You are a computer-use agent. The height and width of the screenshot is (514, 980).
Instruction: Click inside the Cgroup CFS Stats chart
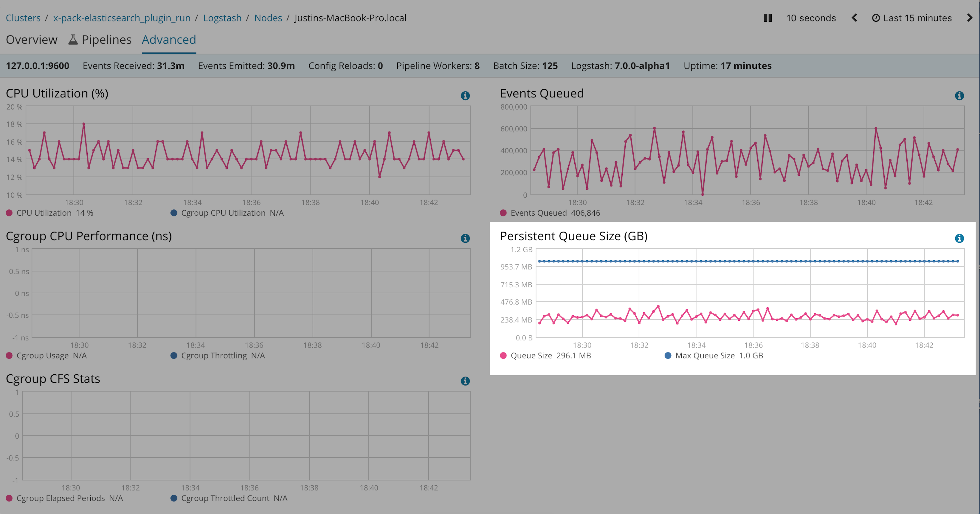(246, 436)
